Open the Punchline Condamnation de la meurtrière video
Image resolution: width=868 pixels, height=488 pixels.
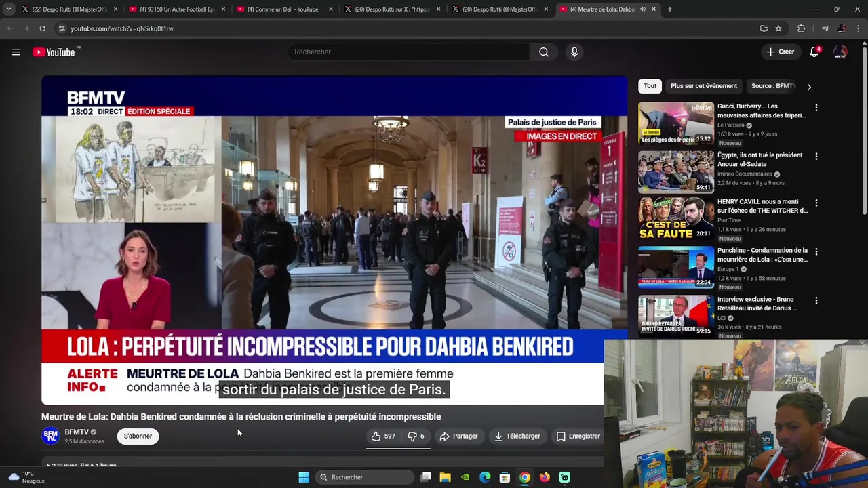[x=762, y=255]
